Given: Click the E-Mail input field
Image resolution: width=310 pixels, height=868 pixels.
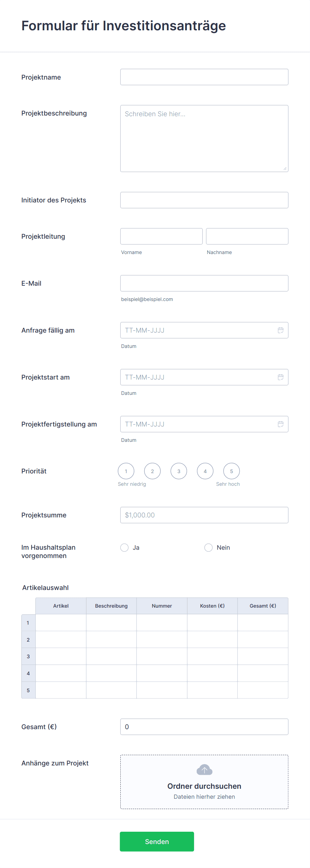Looking at the screenshot, I should [204, 283].
